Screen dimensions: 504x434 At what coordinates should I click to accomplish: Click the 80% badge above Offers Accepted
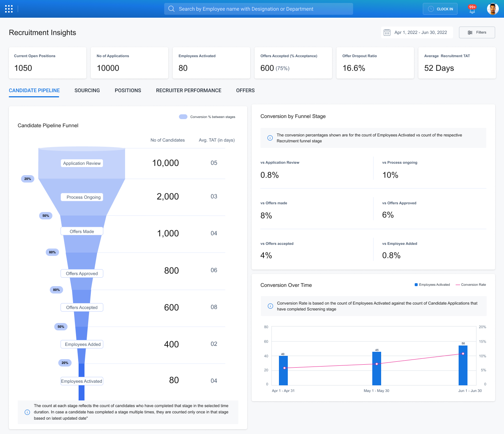point(56,290)
